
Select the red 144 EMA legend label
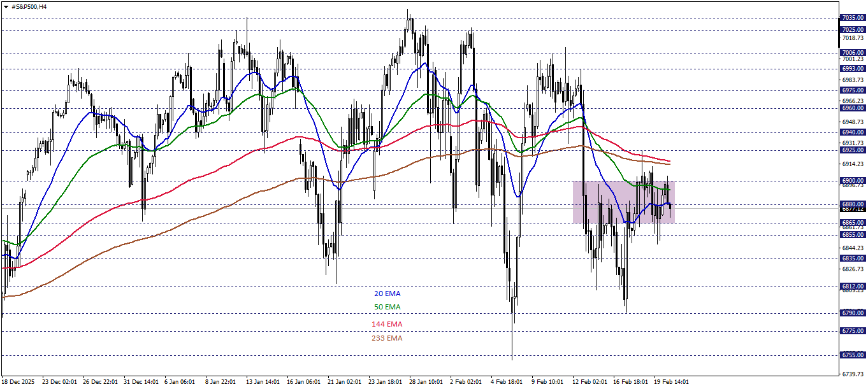(x=386, y=324)
